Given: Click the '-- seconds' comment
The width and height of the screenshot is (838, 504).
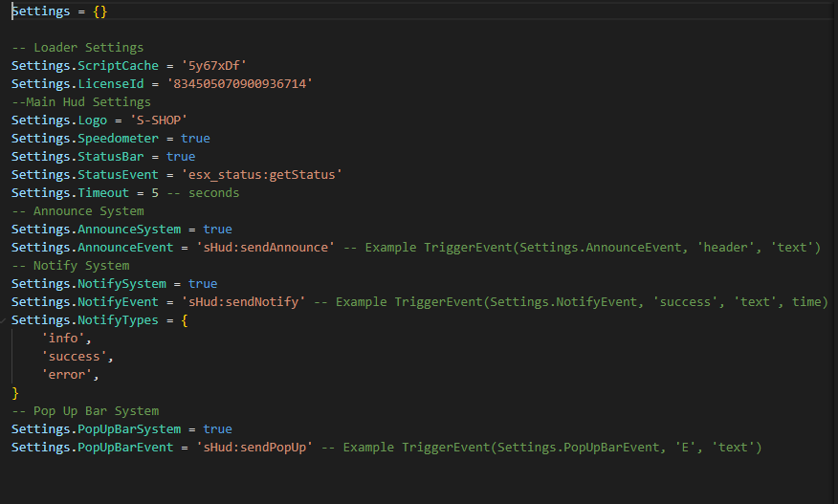Looking at the screenshot, I should click(x=203, y=193).
